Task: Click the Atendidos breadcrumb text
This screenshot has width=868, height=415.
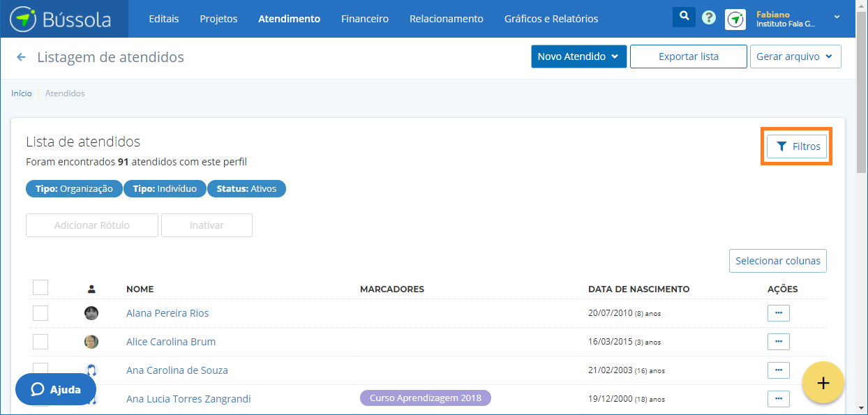Action: (65, 93)
